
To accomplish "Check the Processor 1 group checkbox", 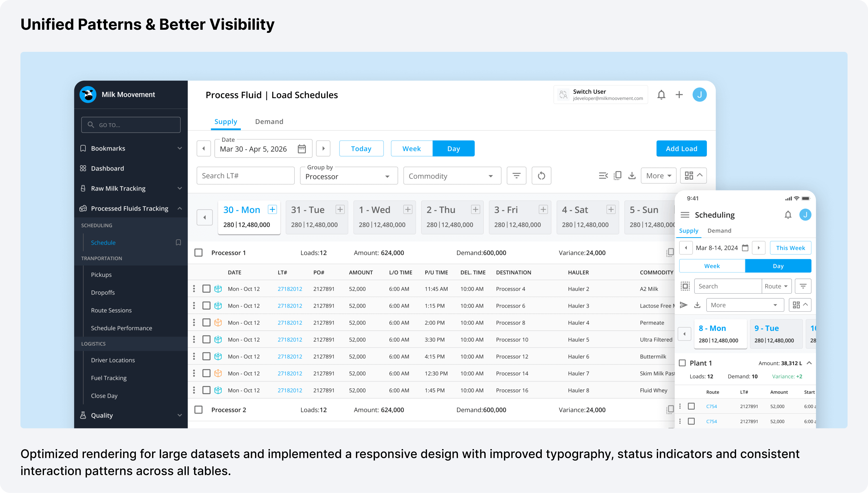I will click(199, 253).
